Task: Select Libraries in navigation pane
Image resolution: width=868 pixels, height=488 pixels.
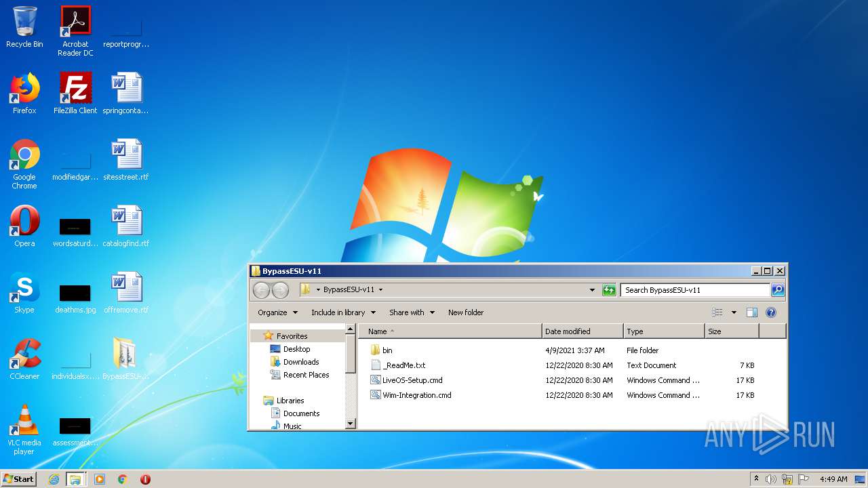Action: coord(290,401)
